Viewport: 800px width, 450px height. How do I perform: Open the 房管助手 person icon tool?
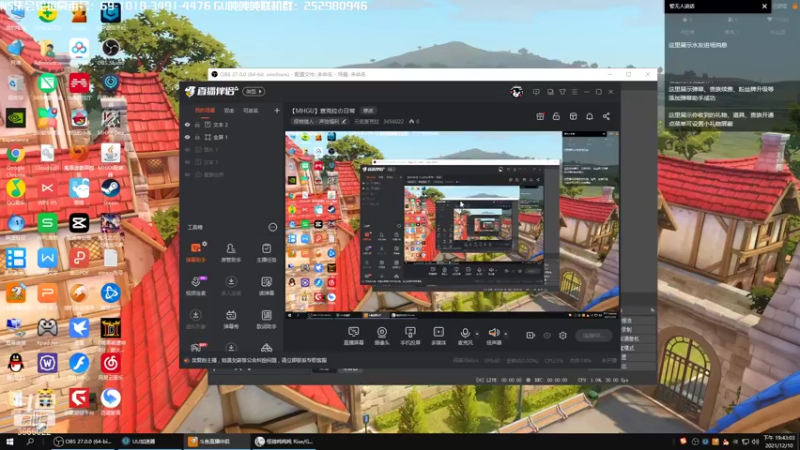pyautogui.click(x=231, y=252)
